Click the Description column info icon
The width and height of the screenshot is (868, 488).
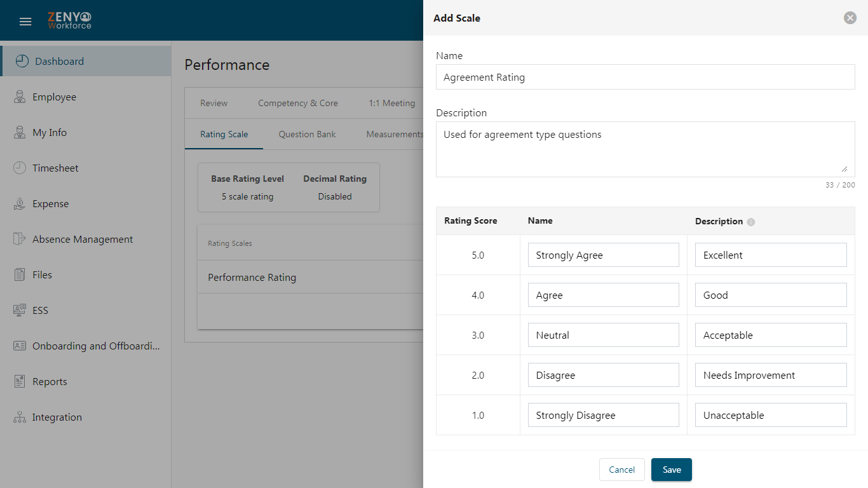pos(751,222)
